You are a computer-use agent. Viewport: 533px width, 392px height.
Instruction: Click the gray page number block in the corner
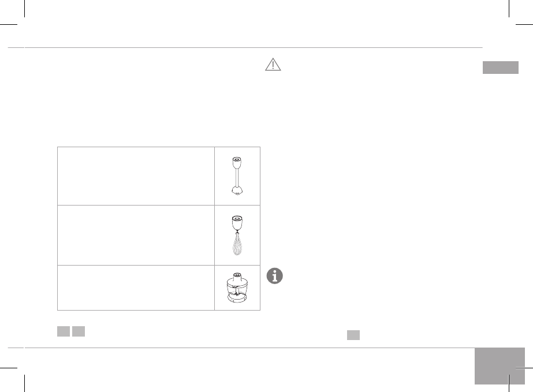[x=500, y=365]
